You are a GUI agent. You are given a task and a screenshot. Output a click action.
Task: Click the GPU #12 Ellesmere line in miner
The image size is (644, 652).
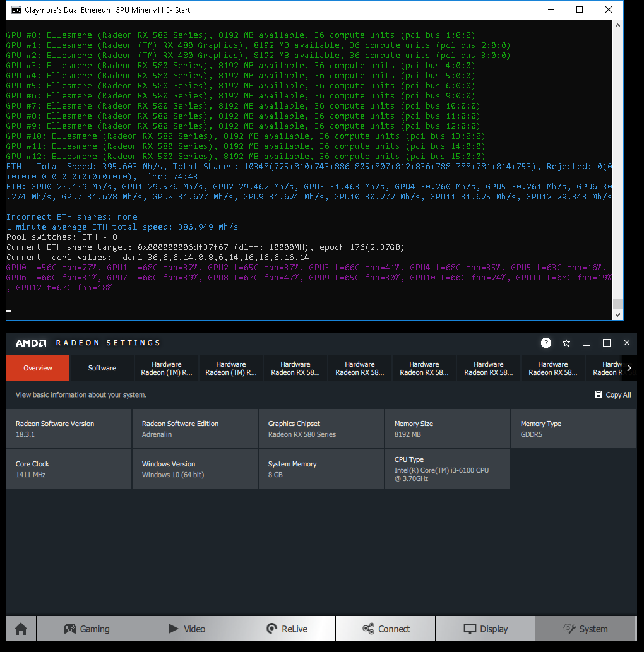point(246,157)
